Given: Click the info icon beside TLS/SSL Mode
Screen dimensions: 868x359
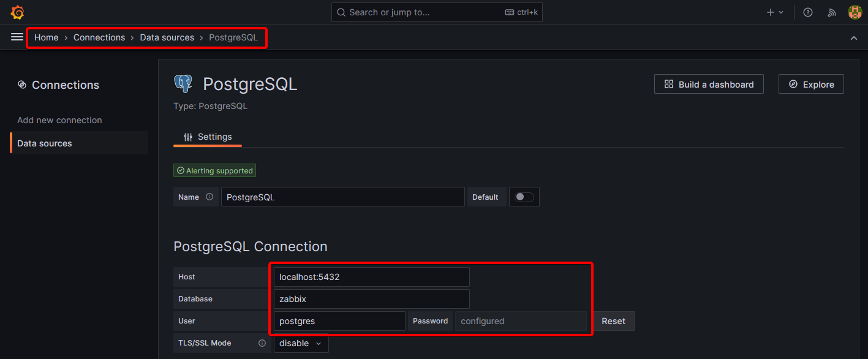Looking at the screenshot, I should click(x=262, y=343).
